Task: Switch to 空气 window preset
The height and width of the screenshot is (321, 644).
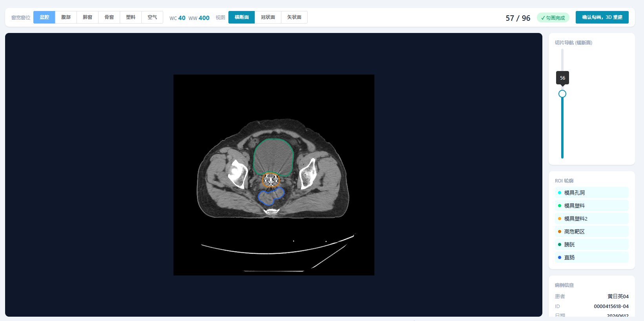Action: (152, 17)
